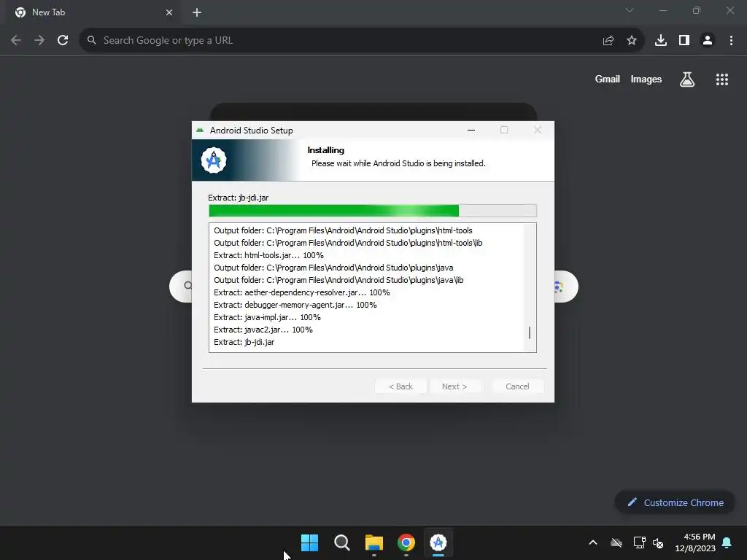
Task: Click the Next > button in setup
Action: (x=454, y=386)
